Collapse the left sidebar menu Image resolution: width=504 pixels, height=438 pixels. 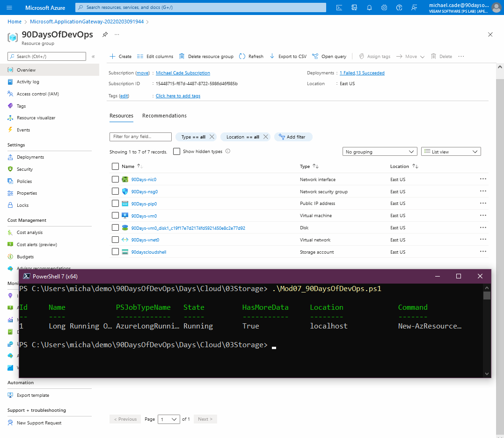click(93, 57)
